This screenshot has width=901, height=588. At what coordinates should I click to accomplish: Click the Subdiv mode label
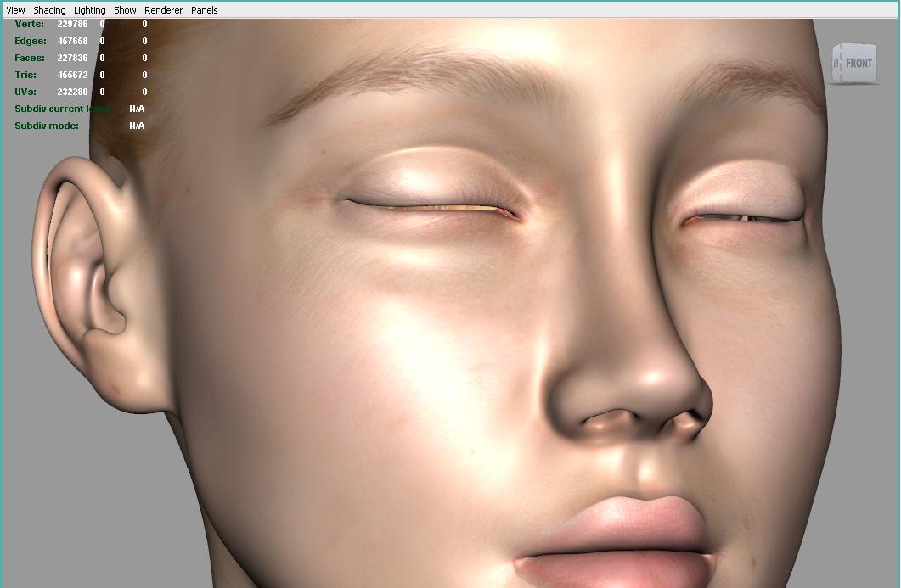47,126
